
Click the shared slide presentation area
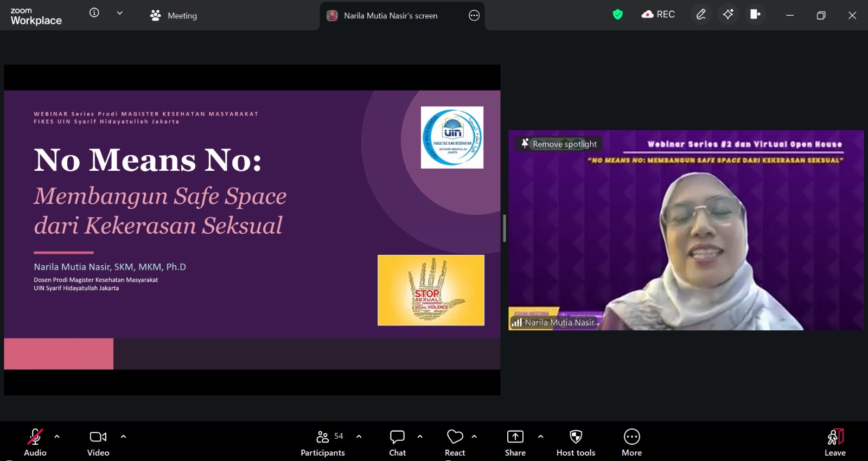click(252, 230)
